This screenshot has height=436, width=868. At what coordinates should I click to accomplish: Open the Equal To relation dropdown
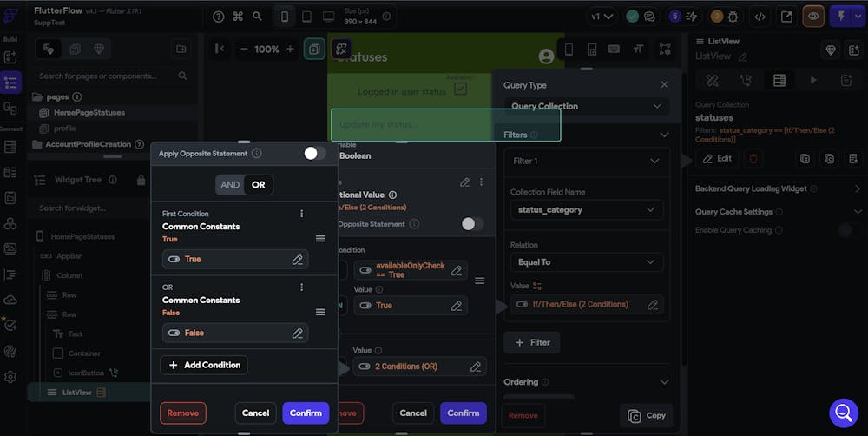point(586,262)
